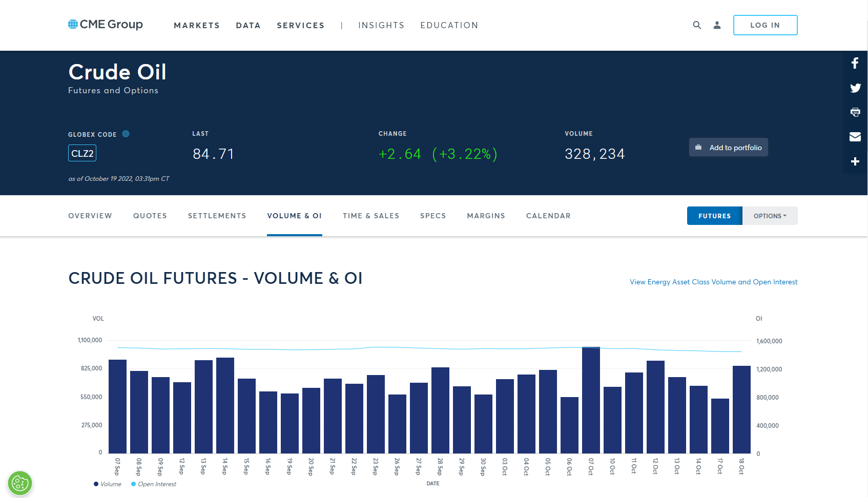Click the CLZ2 Globex code box
The image size is (868, 498).
(82, 153)
